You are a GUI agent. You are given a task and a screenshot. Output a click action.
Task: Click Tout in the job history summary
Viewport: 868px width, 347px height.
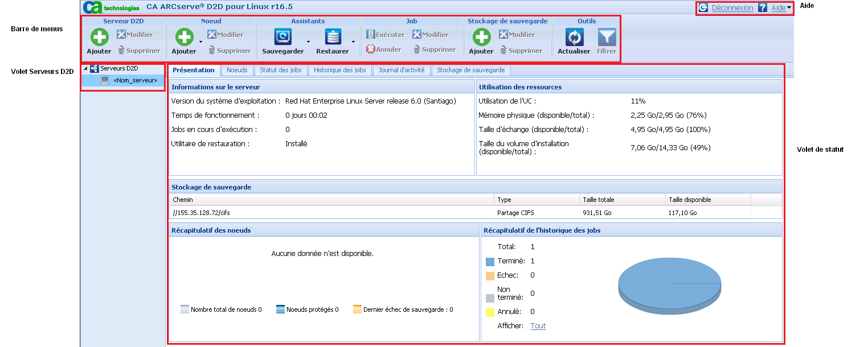tap(538, 325)
